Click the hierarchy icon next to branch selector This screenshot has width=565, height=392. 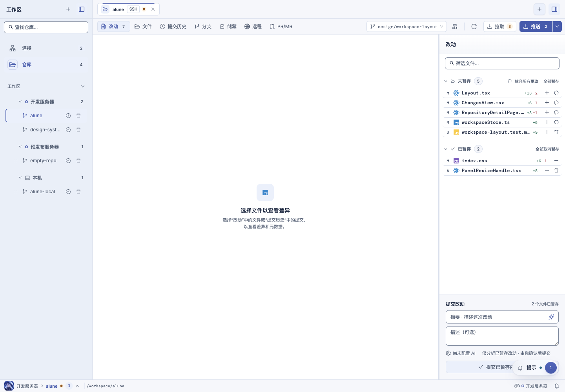click(x=455, y=27)
